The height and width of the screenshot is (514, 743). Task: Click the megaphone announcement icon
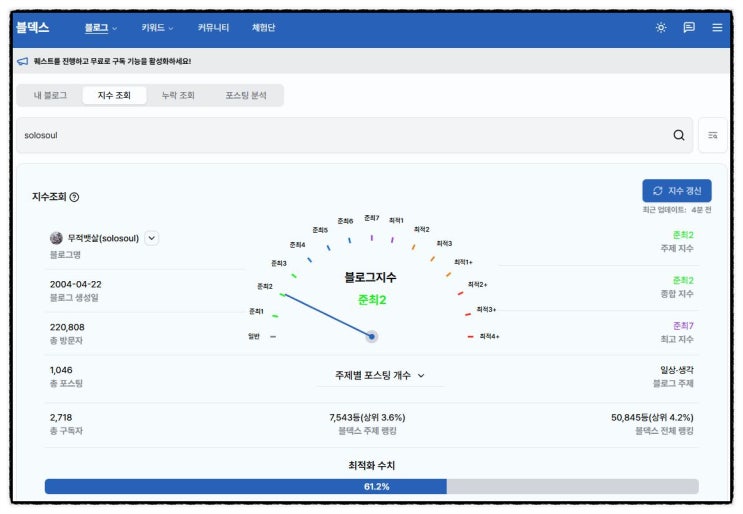click(23, 61)
